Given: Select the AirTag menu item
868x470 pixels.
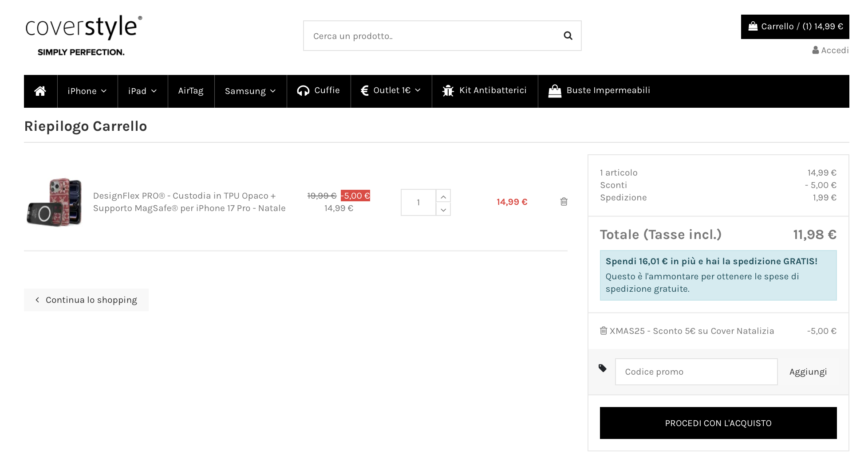Looking at the screenshot, I should (191, 91).
